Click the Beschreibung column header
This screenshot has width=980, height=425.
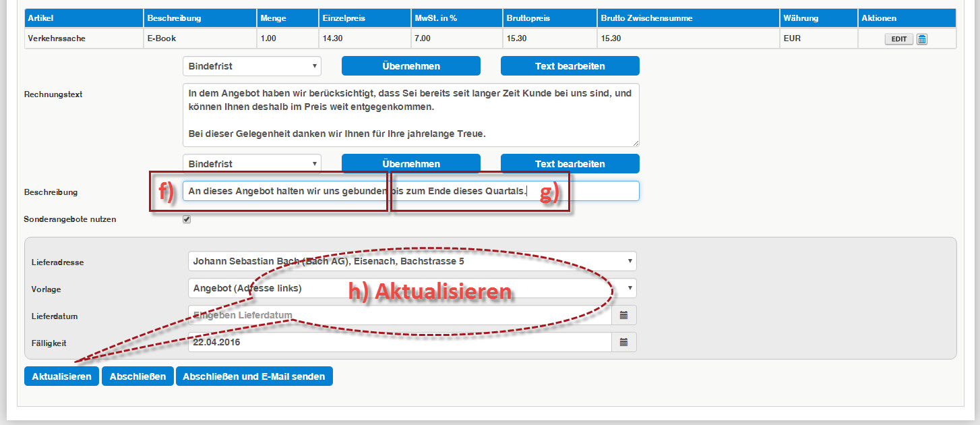[200, 18]
